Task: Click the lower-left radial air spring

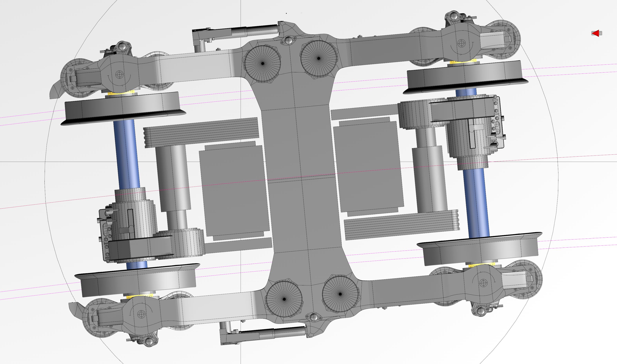Action: [284, 299]
